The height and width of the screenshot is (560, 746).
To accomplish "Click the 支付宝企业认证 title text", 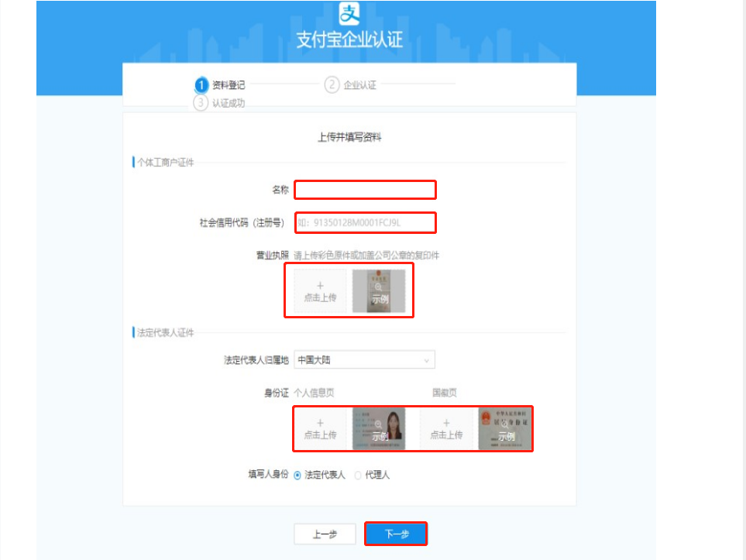I will click(349, 40).
